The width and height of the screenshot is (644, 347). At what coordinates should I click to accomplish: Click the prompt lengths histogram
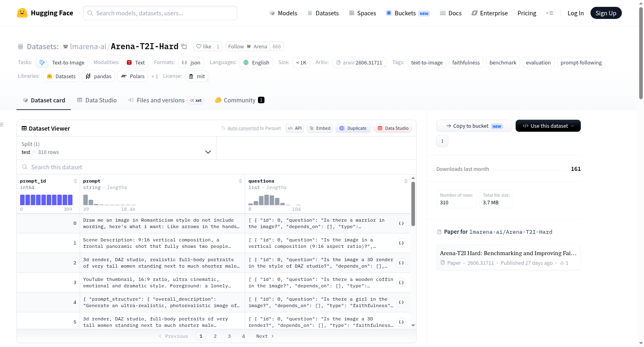[109, 200]
